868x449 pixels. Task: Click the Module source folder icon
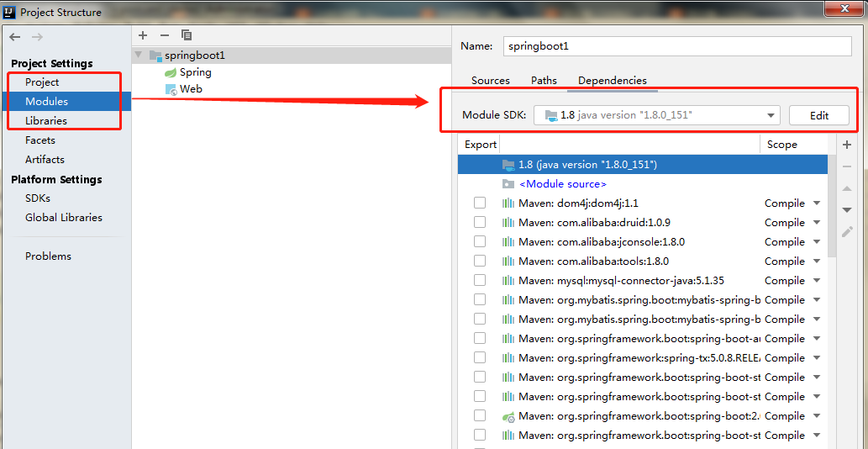[x=508, y=184]
